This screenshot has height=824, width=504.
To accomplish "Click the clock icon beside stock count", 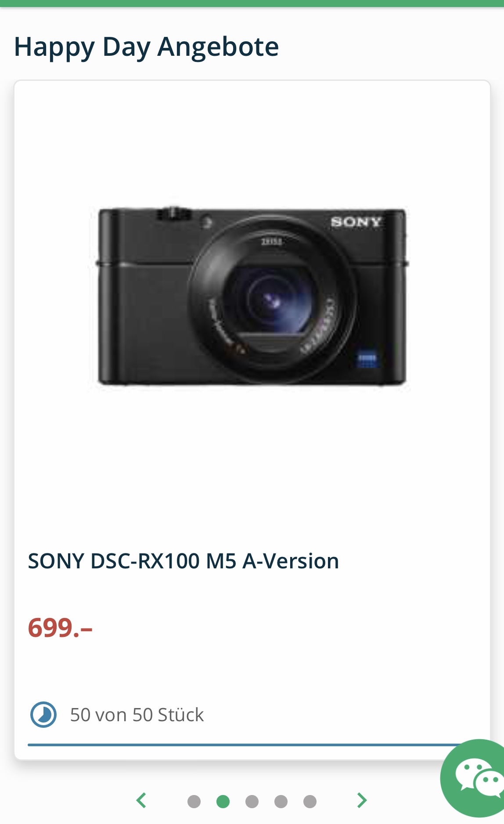I will click(x=43, y=715).
